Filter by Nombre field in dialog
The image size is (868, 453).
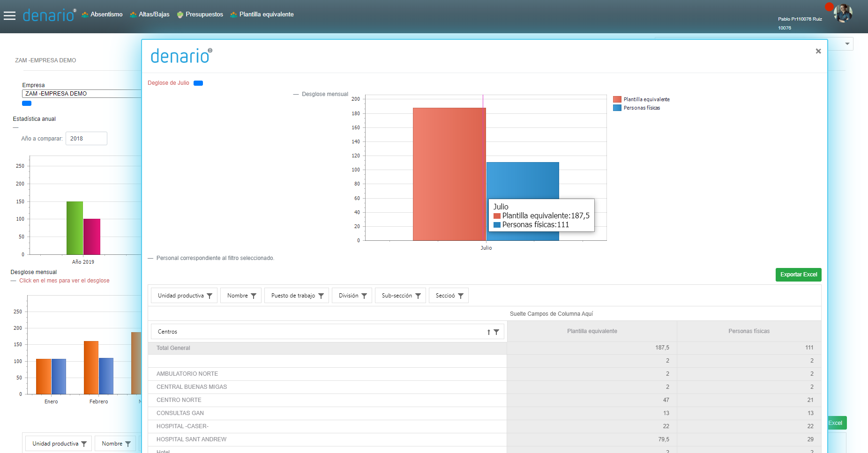coord(241,296)
